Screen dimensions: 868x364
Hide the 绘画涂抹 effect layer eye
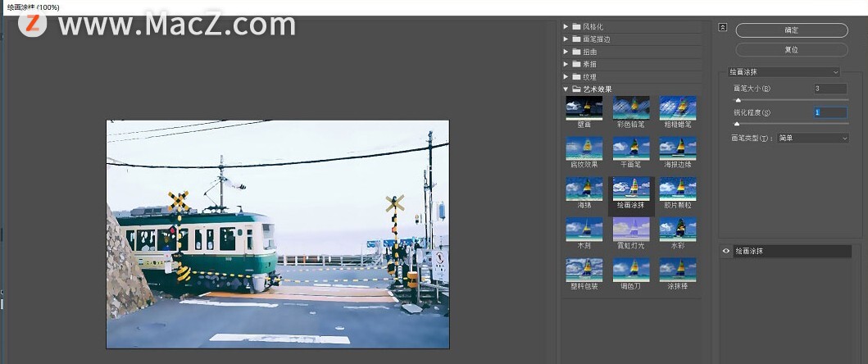point(726,251)
